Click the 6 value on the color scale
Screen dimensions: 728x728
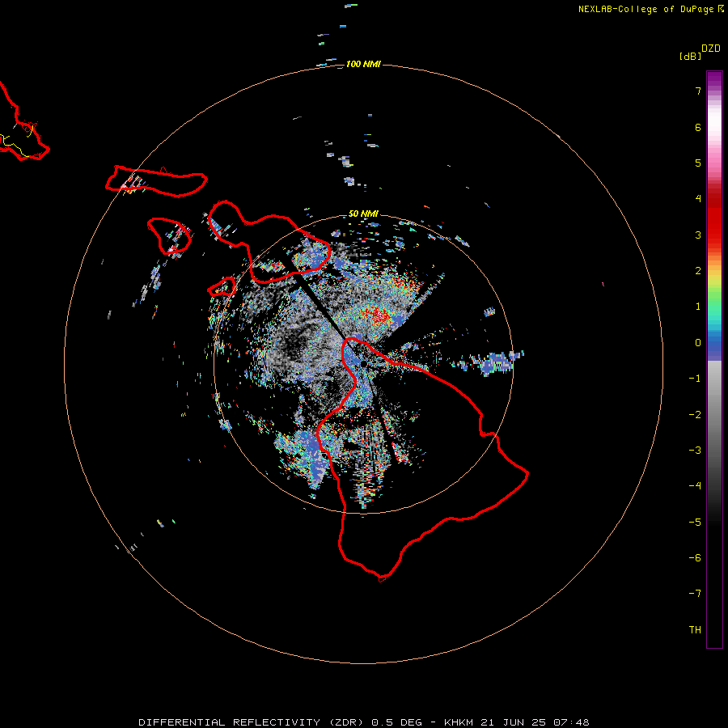point(698,127)
